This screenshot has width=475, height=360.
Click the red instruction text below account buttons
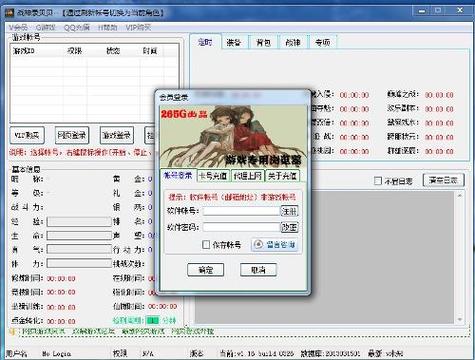[81, 153]
